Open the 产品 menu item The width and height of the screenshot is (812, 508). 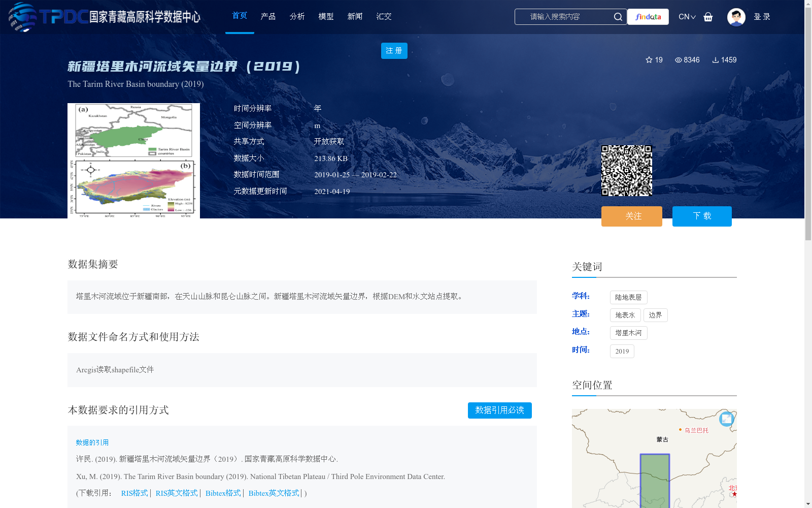click(268, 17)
